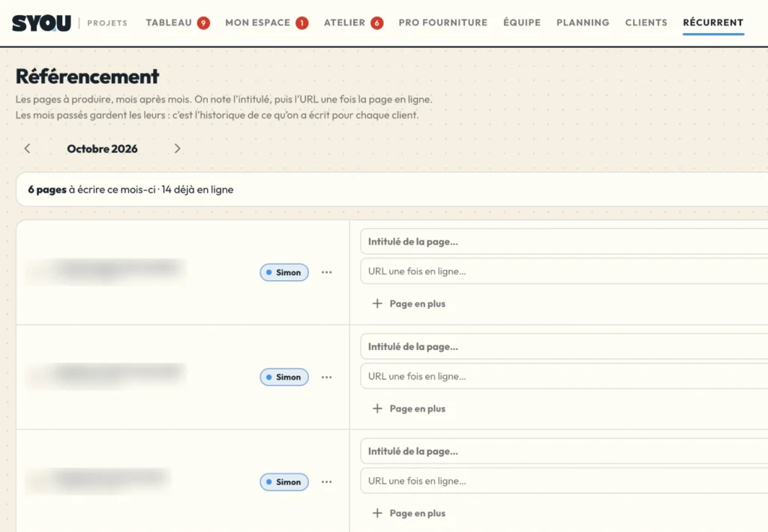Click the Simon tag in the second row

tap(284, 378)
